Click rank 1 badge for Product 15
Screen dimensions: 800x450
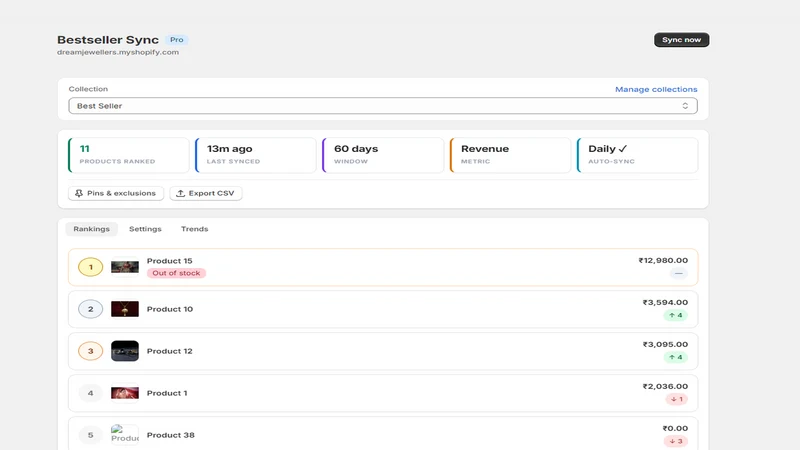point(90,267)
